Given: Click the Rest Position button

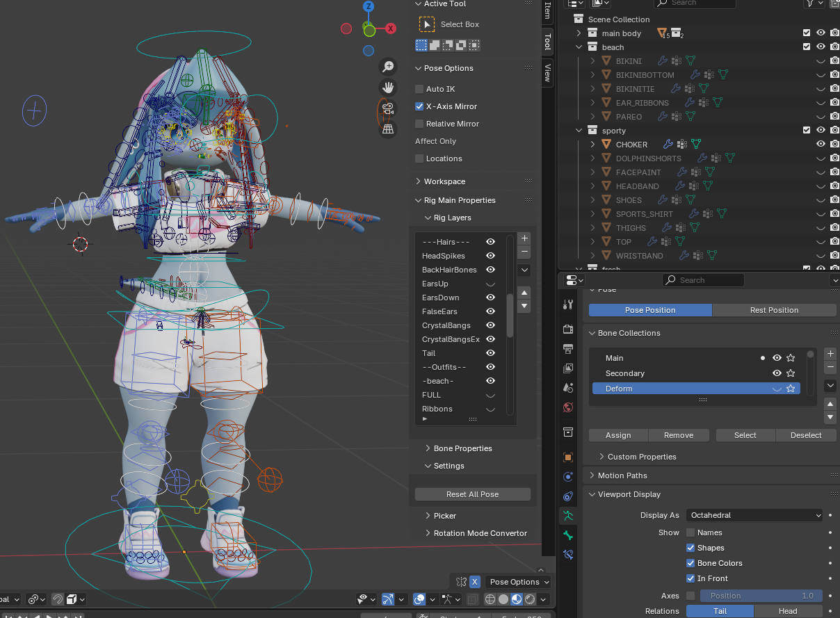Looking at the screenshot, I should pos(774,310).
